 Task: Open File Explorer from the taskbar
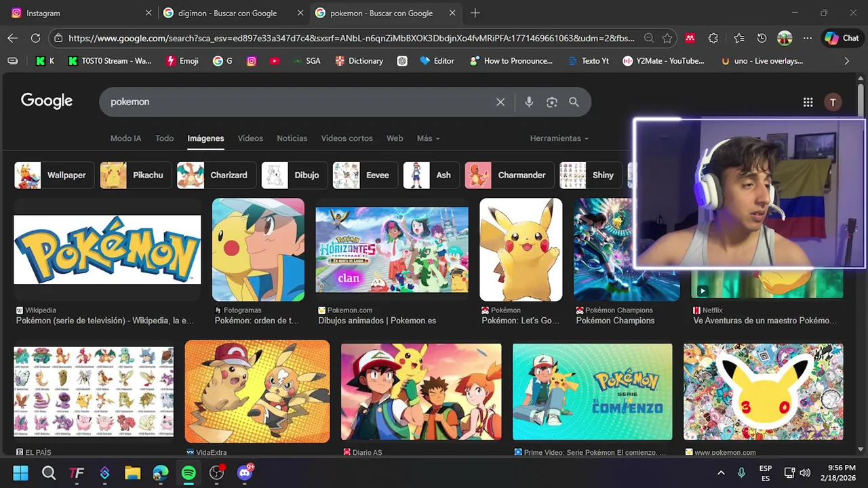point(132,472)
